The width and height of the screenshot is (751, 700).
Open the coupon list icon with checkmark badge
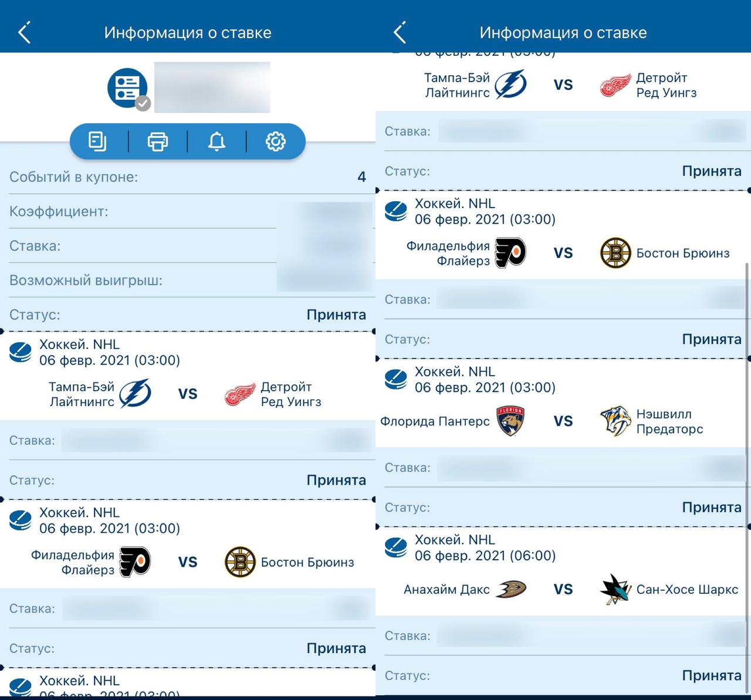click(128, 89)
